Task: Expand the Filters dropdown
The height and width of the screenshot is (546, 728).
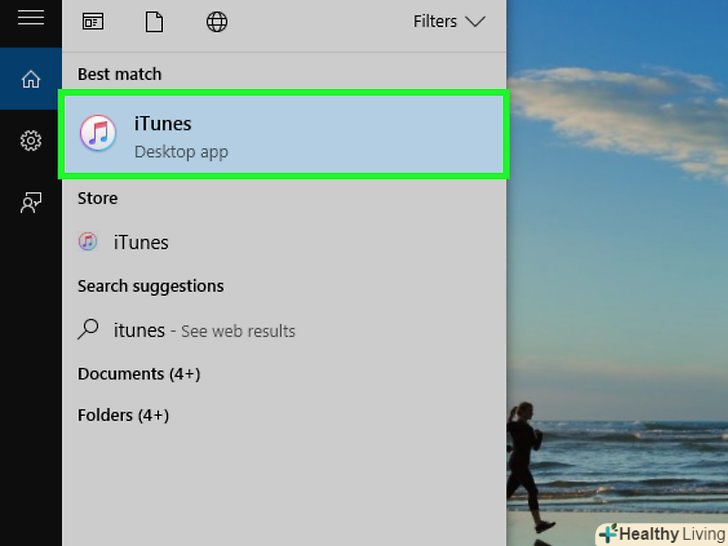Action: (449, 21)
